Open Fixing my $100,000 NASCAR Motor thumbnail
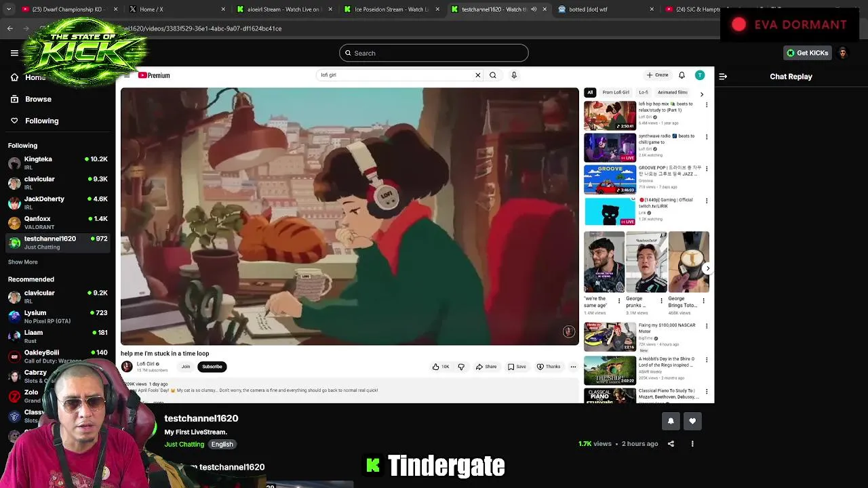868x488 pixels. tap(610, 337)
